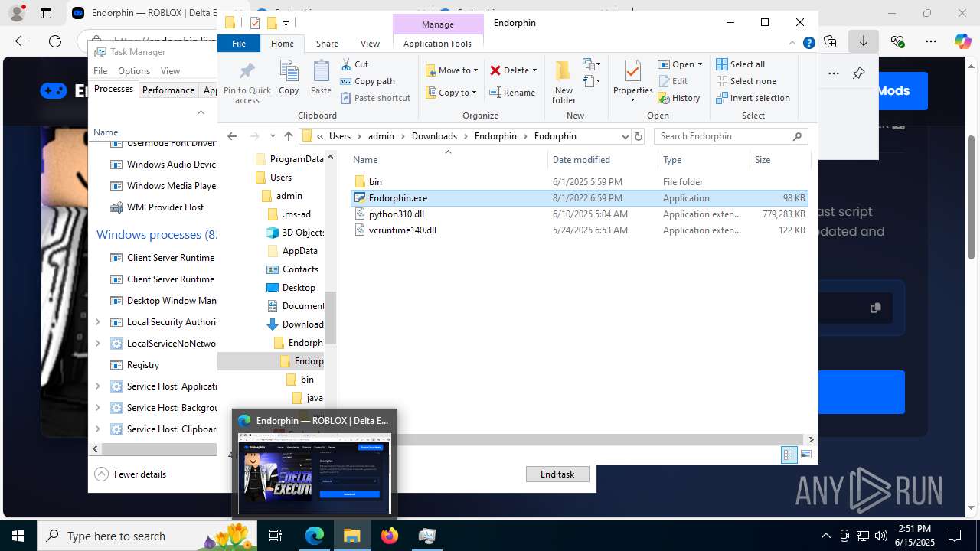The height and width of the screenshot is (551, 980).
Task: Switch to details view button
Action: (x=789, y=455)
